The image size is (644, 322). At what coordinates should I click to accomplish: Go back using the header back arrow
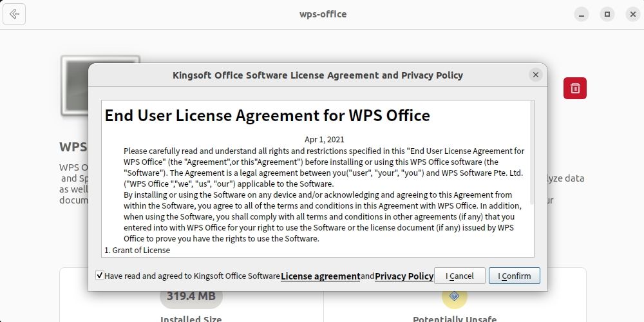pyautogui.click(x=14, y=14)
